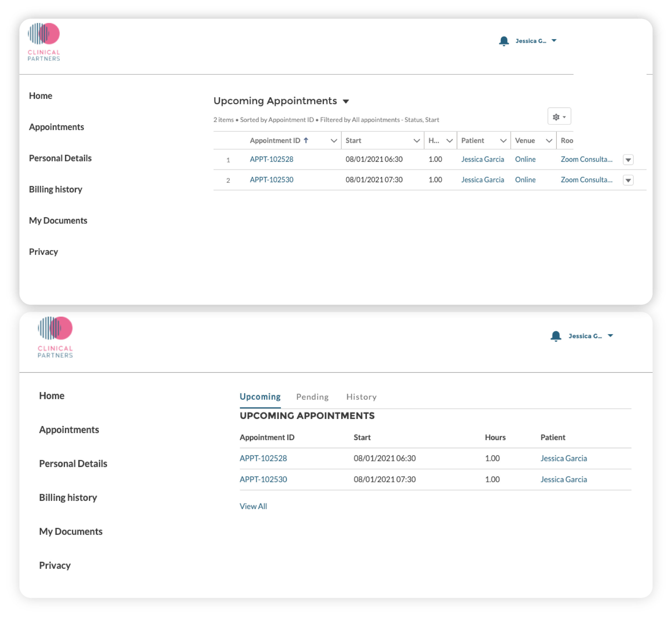This screenshot has width=672, height=618.
Task: Open Patient column menu chevron
Action: click(503, 141)
